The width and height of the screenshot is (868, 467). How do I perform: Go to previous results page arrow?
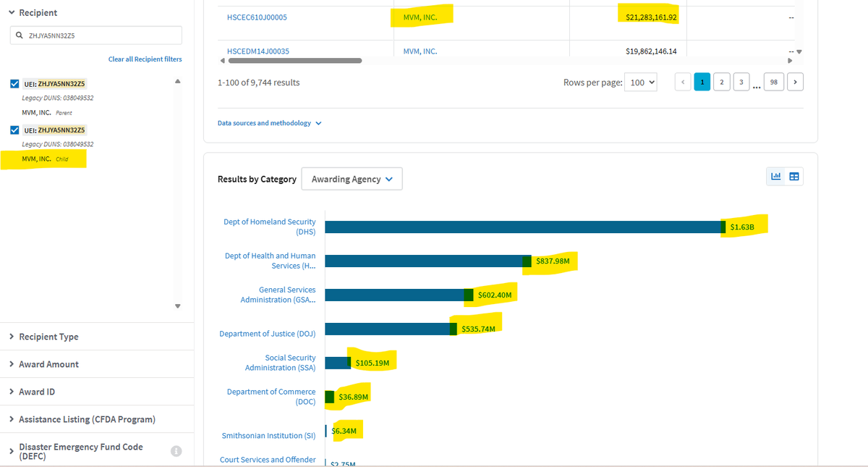[682, 82]
